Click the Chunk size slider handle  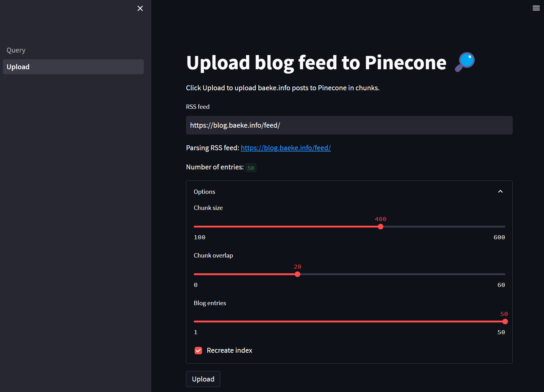point(381,227)
